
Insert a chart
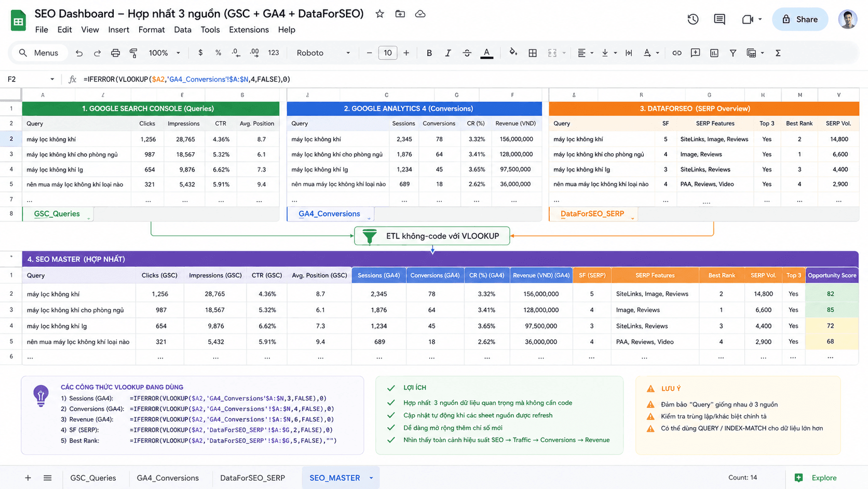714,53
